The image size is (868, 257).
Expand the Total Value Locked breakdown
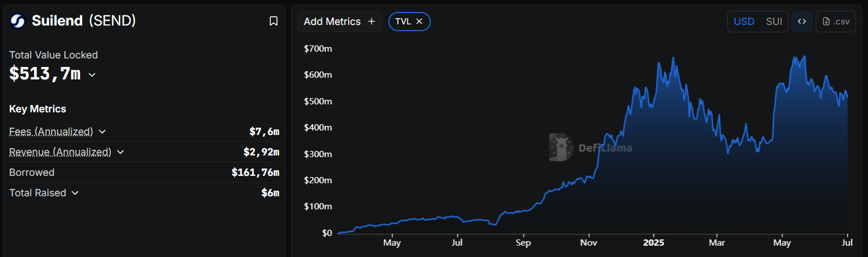tap(92, 74)
